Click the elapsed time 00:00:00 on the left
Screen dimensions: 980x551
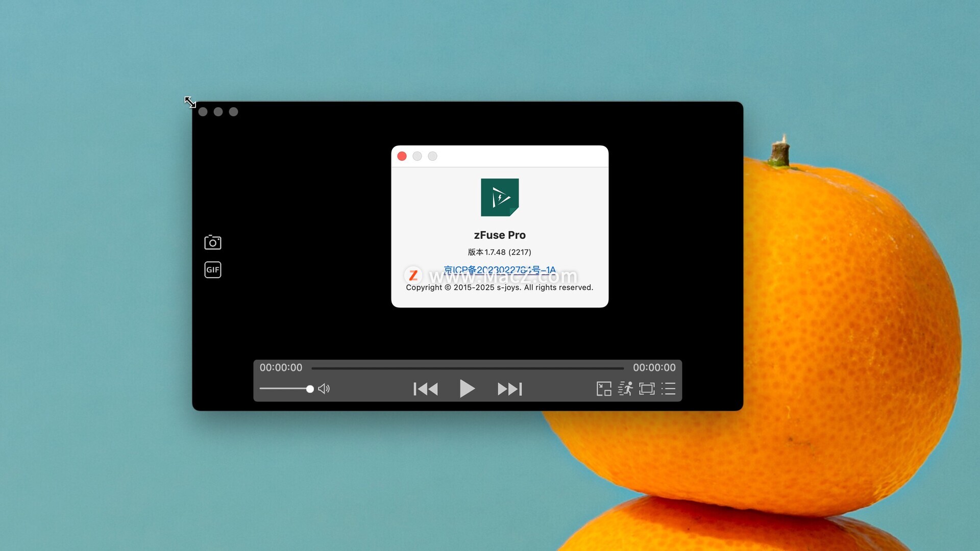click(x=281, y=367)
